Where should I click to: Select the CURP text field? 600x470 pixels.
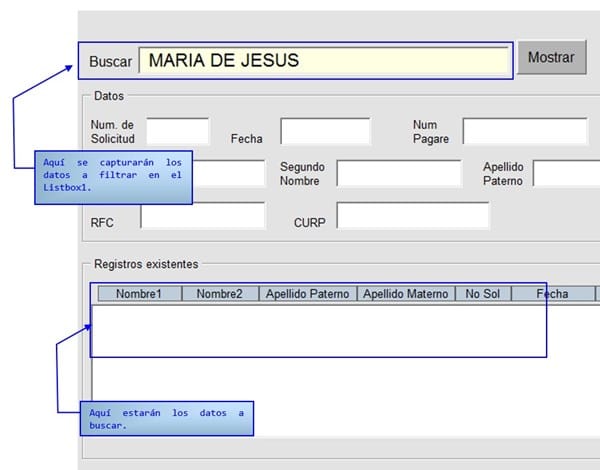tap(413, 216)
